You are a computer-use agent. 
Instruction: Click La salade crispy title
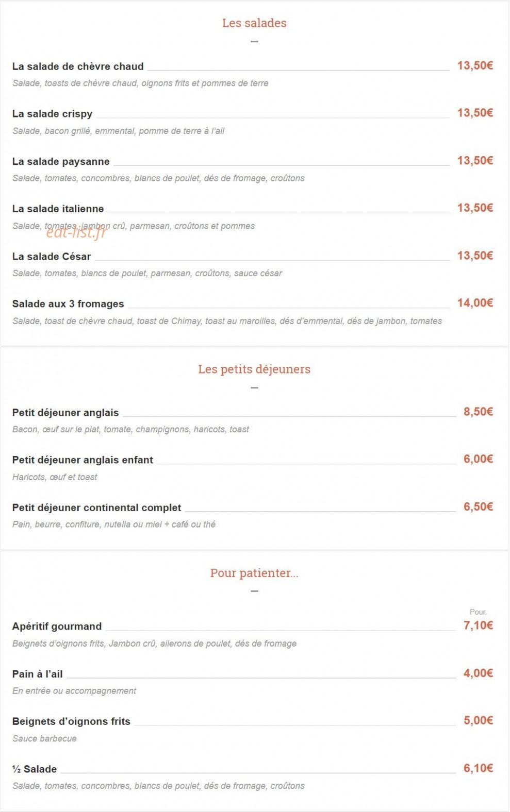[52, 114]
